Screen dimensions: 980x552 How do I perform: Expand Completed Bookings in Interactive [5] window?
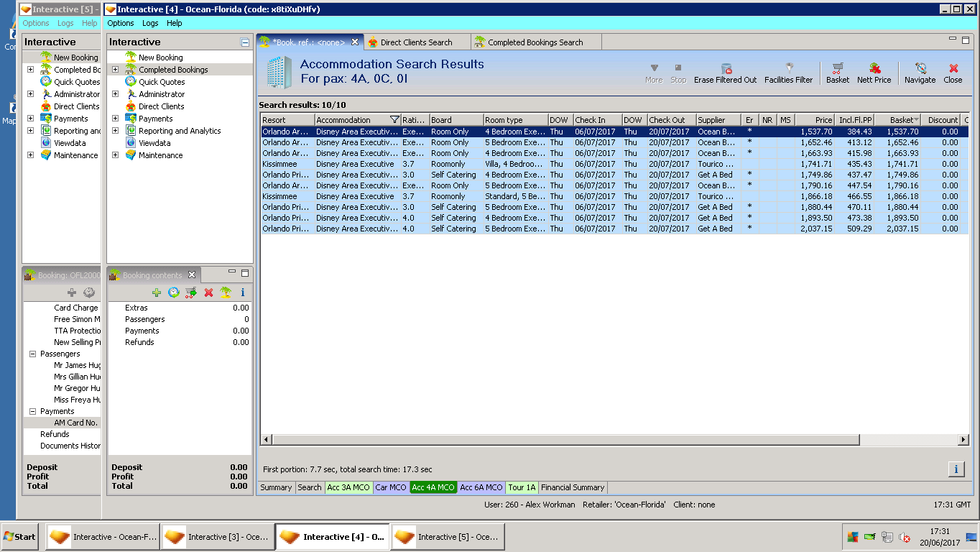[x=30, y=70]
